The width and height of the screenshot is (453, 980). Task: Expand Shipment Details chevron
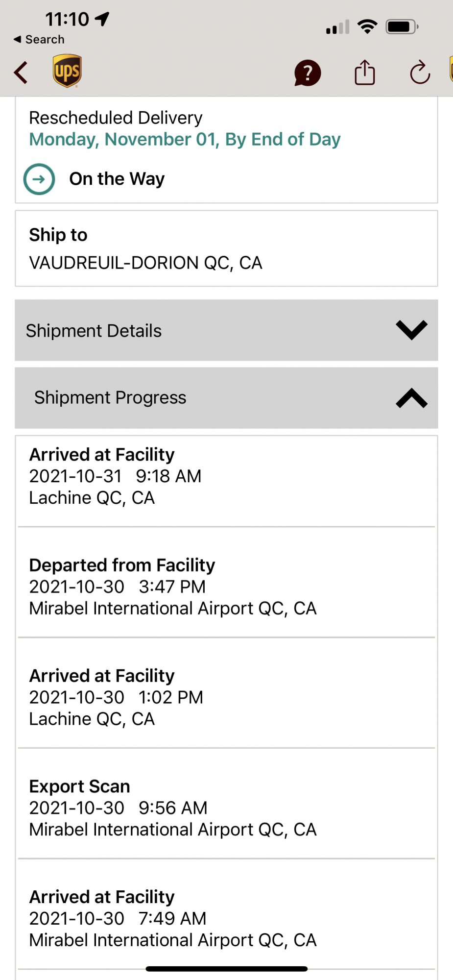(411, 330)
